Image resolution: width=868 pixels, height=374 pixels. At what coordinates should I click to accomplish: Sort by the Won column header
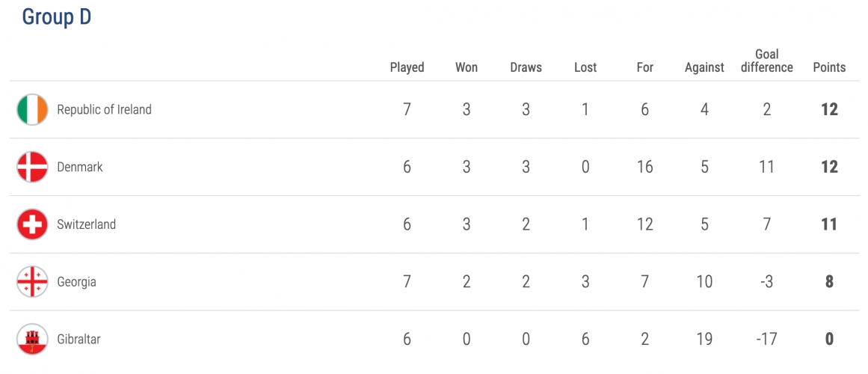(466, 67)
